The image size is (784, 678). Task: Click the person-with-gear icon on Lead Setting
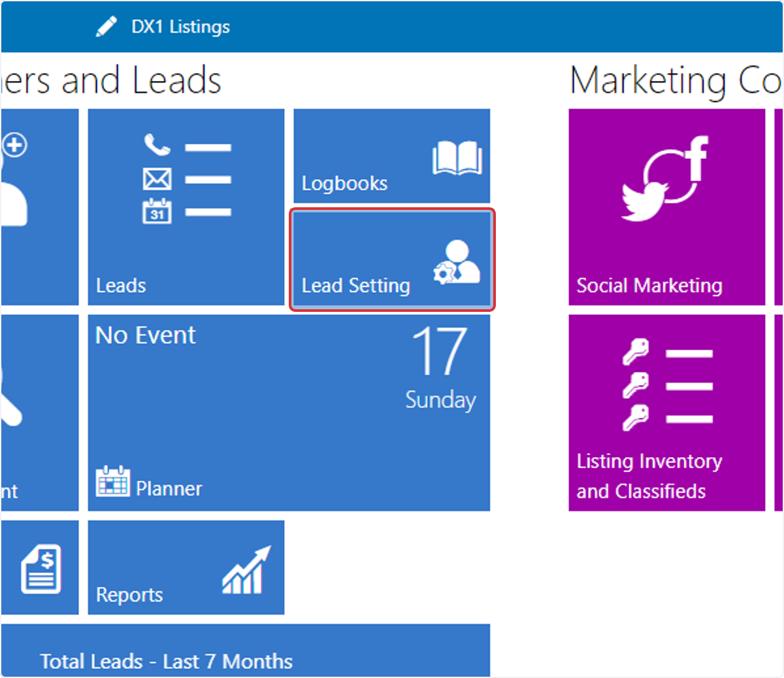456,262
